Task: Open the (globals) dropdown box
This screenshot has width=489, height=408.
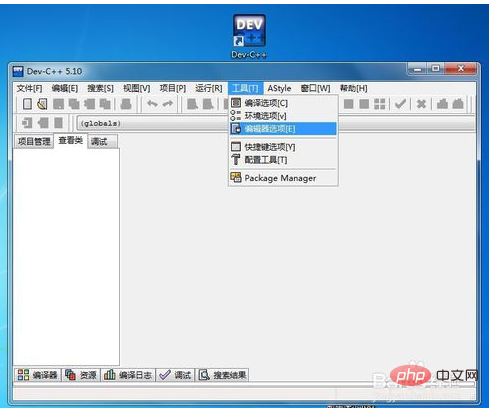Action: (153, 123)
